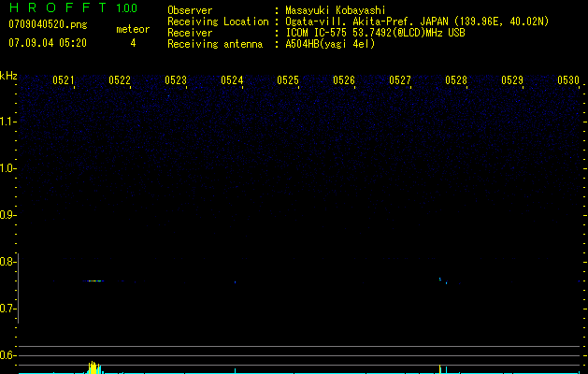Image resolution: width=588 pixels, height=374 pixels.
Task: Click the A504HB(yagi 4el) antenna text
Action: tap(330, 44)
